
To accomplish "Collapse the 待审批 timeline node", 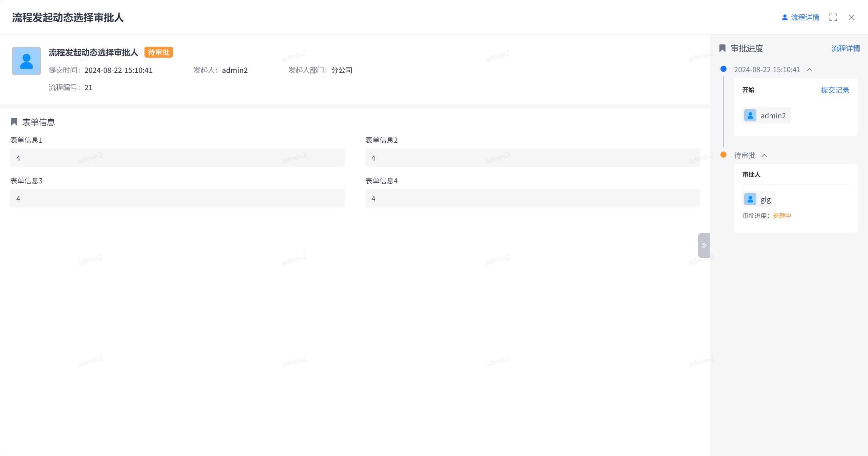I will (x=764, y=156).
